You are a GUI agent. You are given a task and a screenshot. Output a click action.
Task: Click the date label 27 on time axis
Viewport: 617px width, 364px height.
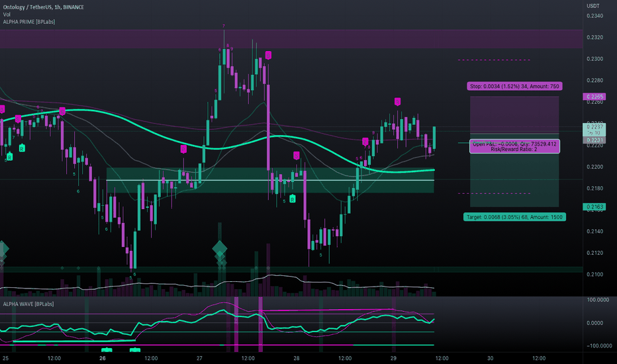coord(199,358)
